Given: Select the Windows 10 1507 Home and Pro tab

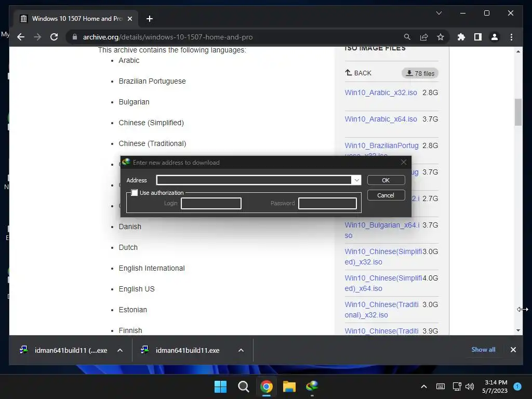Looking at the screenshot, I should 76,19.
